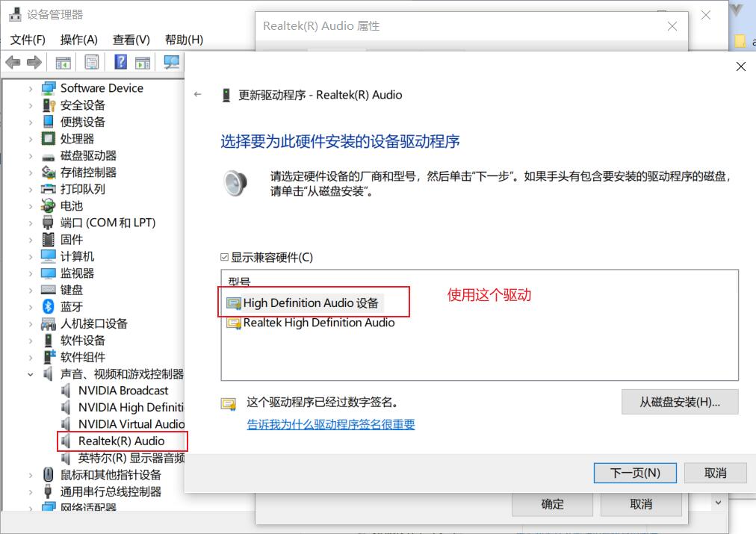The image size is (756, 534).
Task: Select Realtek(R) Audio device in tree
Action: pos(122,441)
